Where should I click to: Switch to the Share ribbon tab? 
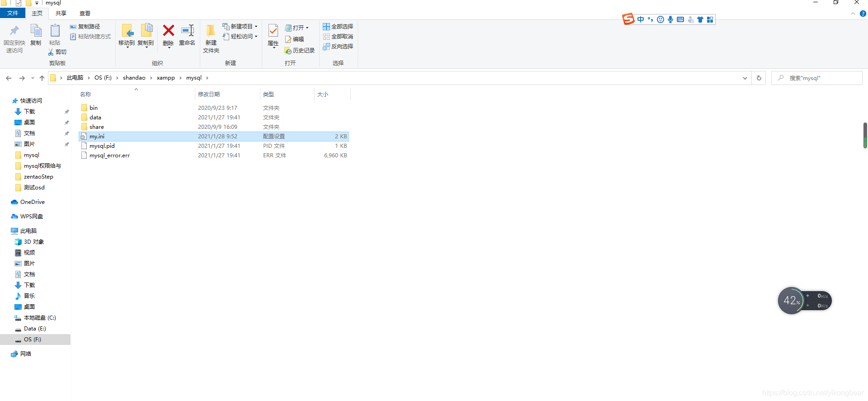click(x=61, y=14)
